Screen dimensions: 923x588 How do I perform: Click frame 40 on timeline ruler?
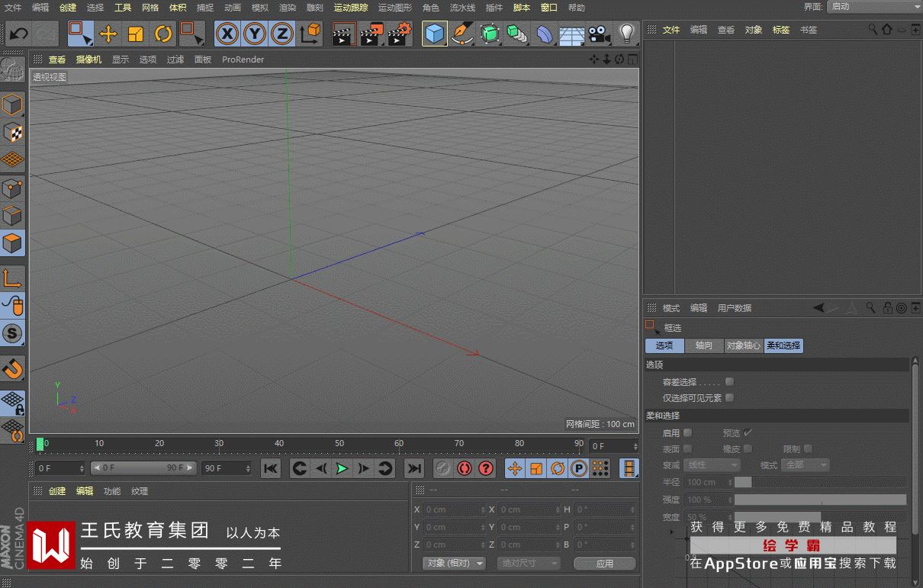[279, 444]
